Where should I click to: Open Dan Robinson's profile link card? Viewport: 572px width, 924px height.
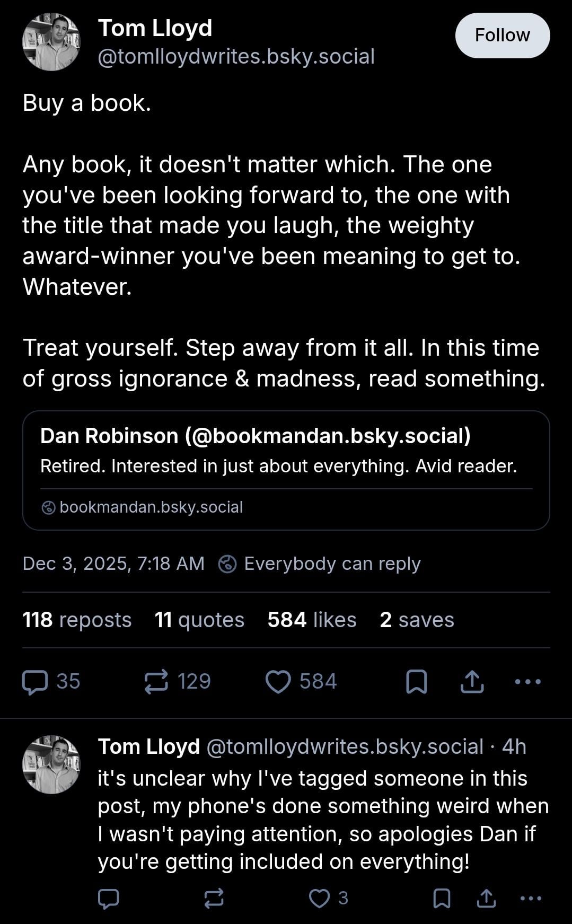tap(286, 470)
